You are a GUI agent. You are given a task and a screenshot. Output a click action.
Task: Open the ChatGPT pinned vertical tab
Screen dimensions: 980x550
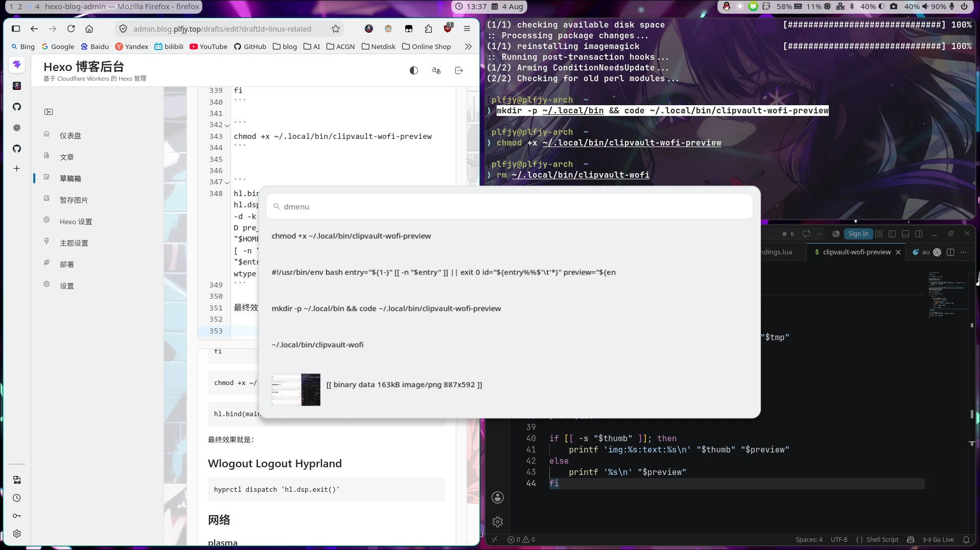point(17,128)
